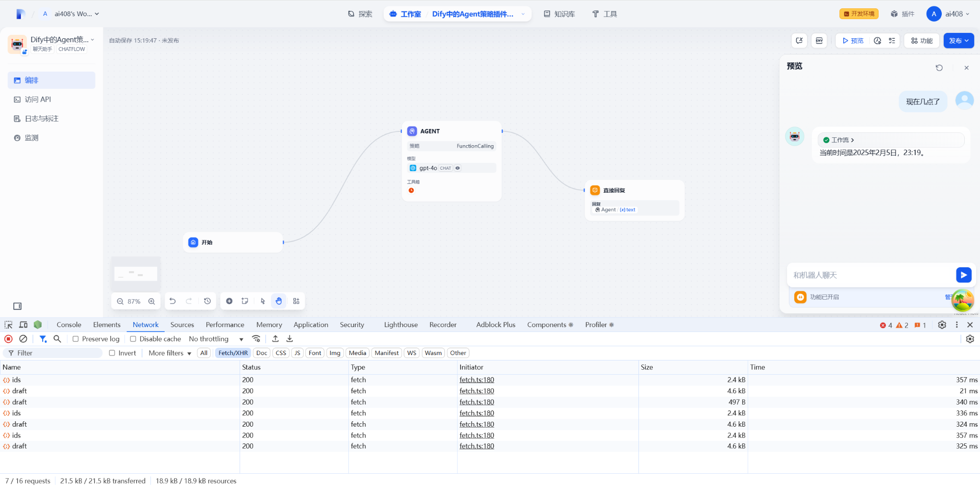Toggle the CSS filter
Screen dimensions: 980x486
pyautogui.click(x=281, y=353)
